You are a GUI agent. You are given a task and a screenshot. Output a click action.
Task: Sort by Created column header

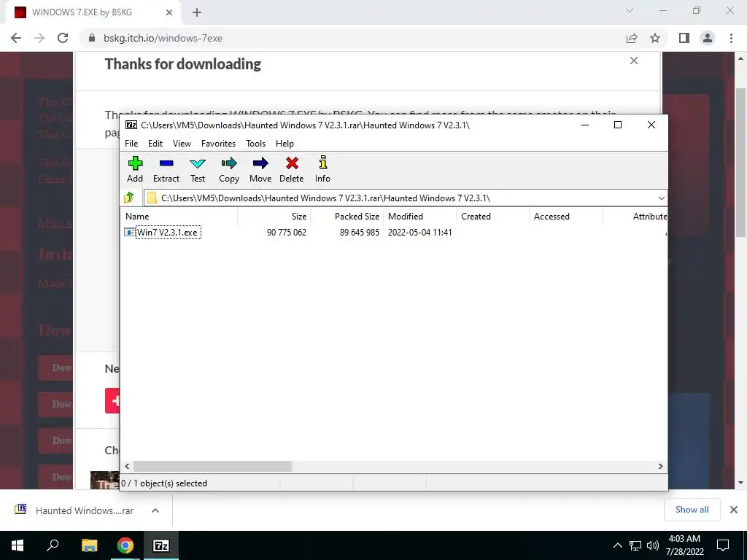tap(492, 216)
